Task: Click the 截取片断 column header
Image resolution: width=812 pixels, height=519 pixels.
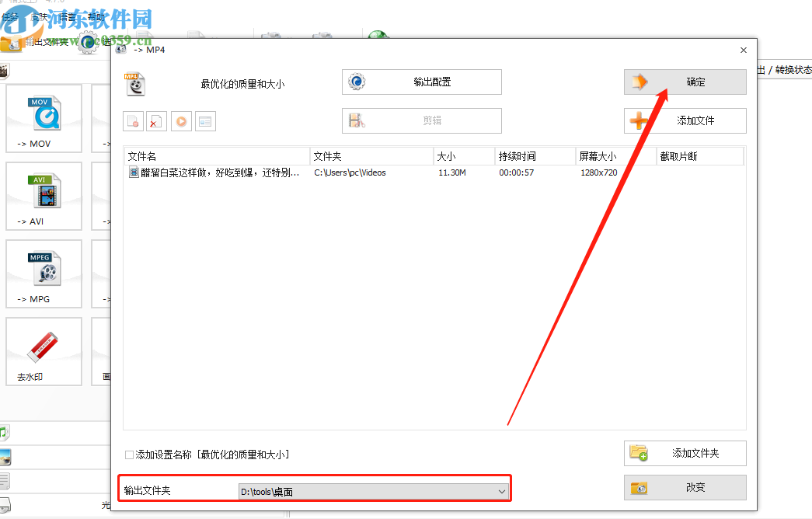Action: (x=700, y=156)
